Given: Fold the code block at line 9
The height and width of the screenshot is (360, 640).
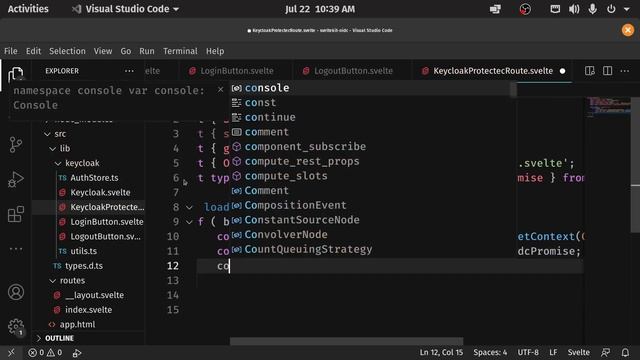Looking at the screenshot, I should click(189, 222).
